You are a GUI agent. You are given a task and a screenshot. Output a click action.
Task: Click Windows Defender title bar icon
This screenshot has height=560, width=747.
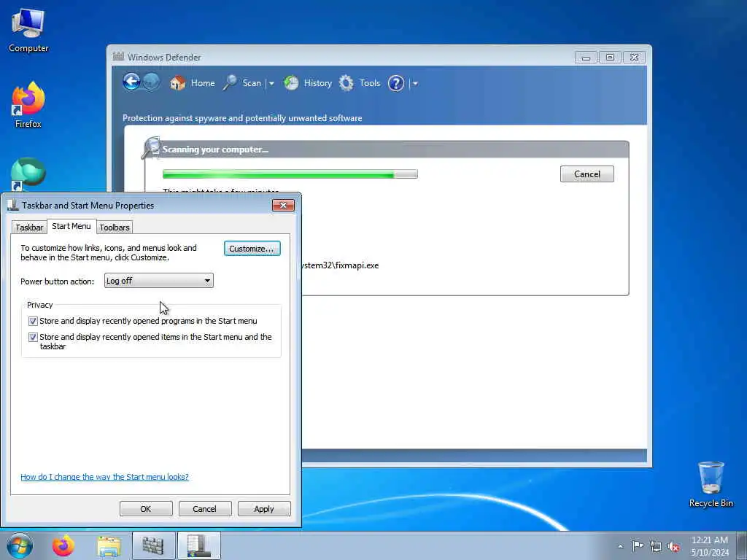118,57
